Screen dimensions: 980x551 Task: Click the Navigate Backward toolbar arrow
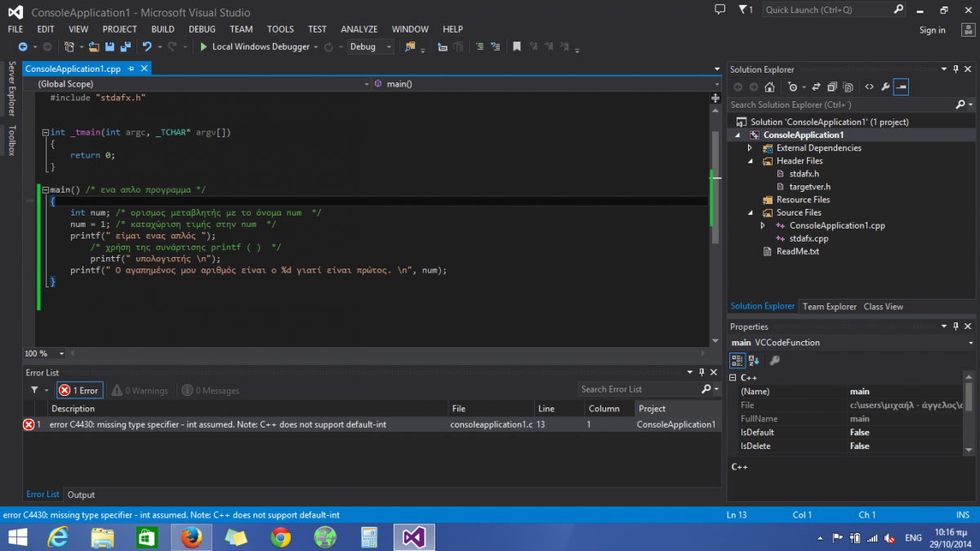(x=22, y=47)
